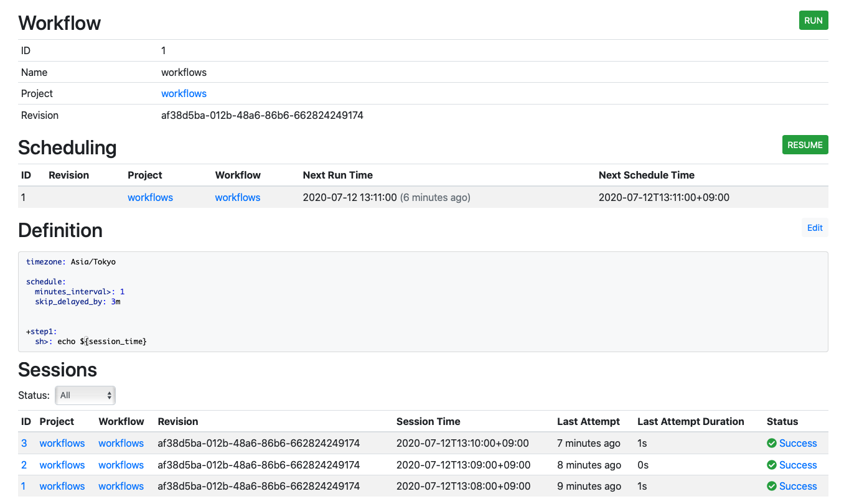Click the Sessions heading
The height and width of the screenshot is (504, 844).
(57, 370)
